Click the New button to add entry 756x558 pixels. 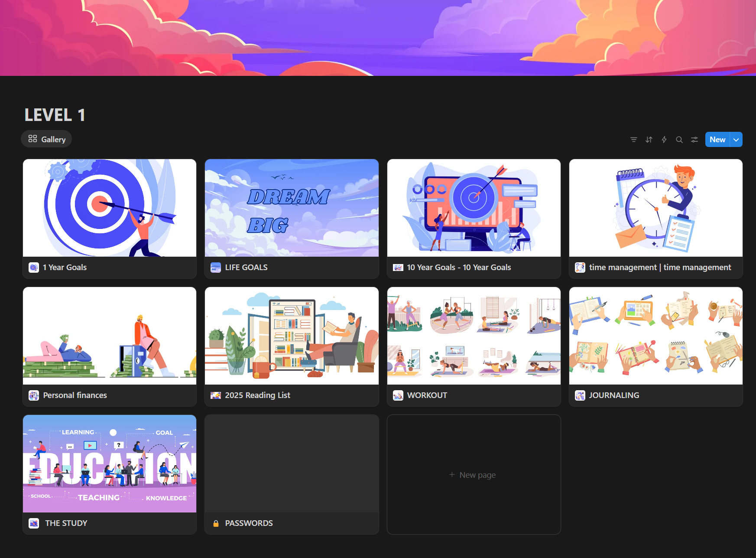tap(717, 139)
